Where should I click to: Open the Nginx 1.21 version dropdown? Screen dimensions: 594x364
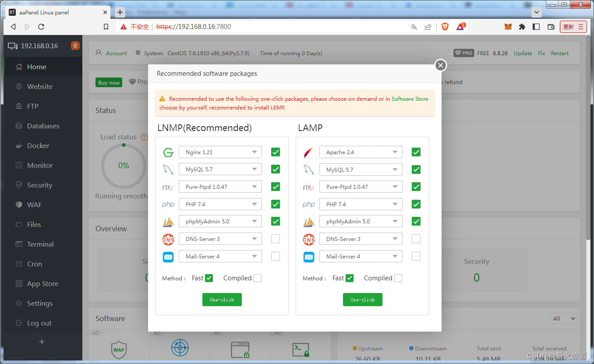click(x=220, y=152)
